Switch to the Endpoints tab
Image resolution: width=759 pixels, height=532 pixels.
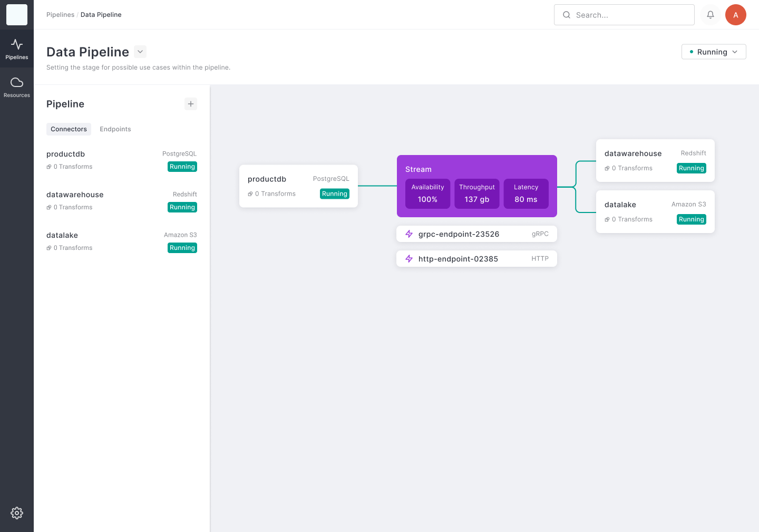click(x=115, y=129)
